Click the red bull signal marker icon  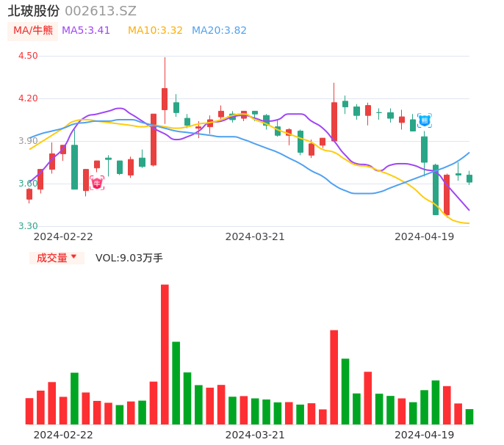(x=96, y=183)
